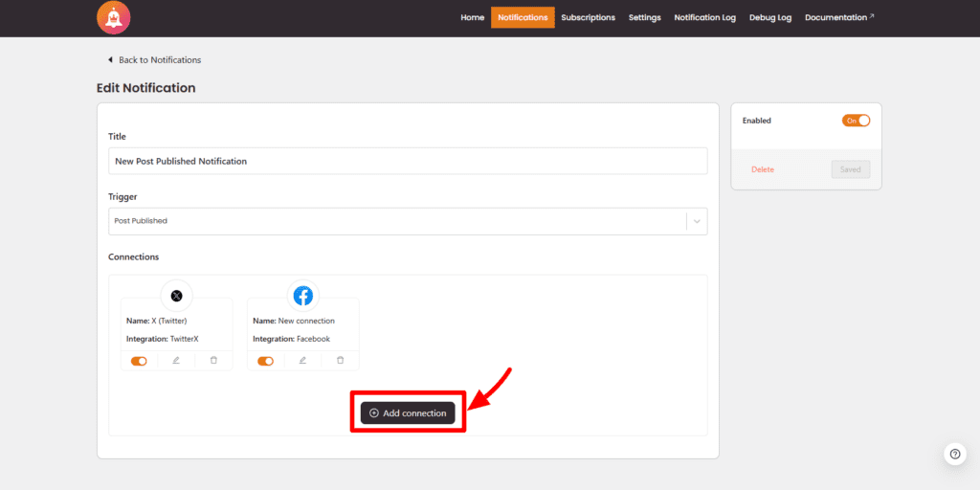980x490 pixels.
Task: Edit the Facebook connection pencil icon
Action: point(302,361)
